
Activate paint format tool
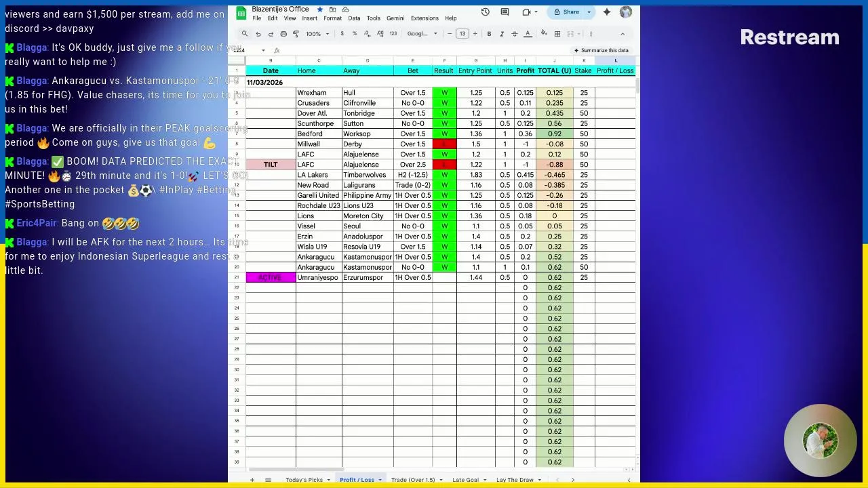[x=296, y=34]
